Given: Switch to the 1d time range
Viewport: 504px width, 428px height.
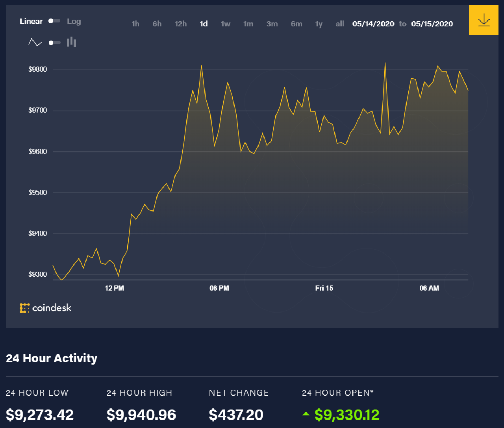Looking at the screenshot, I should tap(204, 24).
